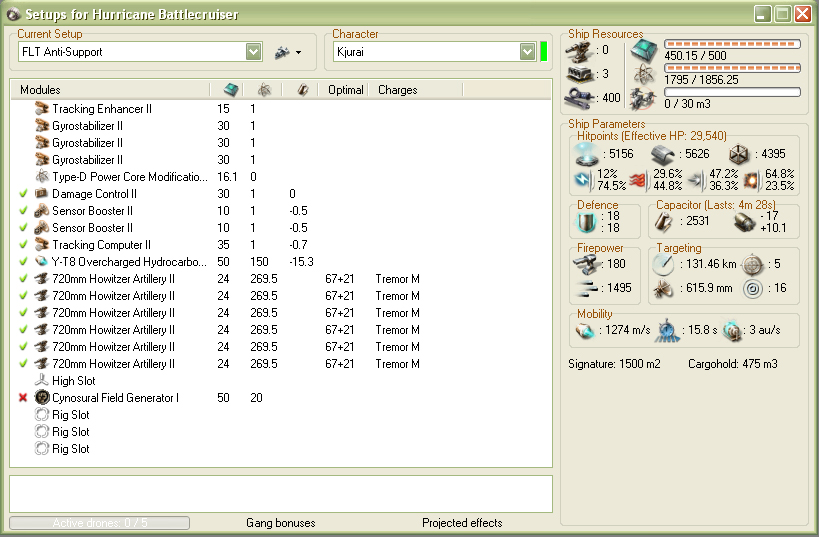
Task: Click the max velocity icon in Mobility
Action: point(586,329)
